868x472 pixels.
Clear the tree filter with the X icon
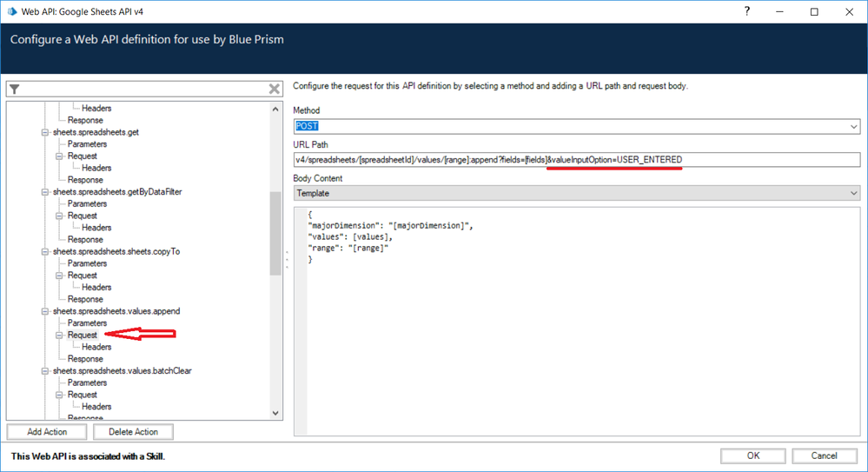(x=275, y=90)
